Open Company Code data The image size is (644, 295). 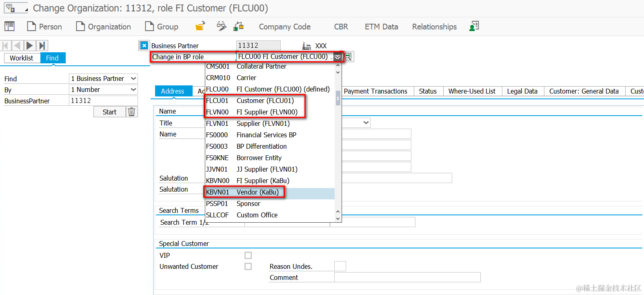point(285,27)
